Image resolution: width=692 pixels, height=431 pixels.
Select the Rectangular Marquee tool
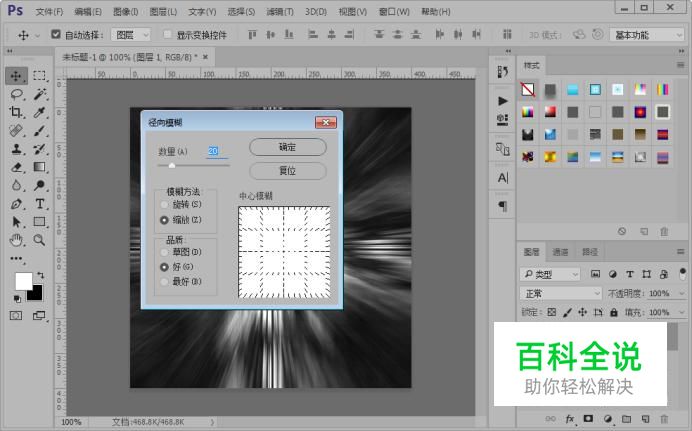coord(39,76)
